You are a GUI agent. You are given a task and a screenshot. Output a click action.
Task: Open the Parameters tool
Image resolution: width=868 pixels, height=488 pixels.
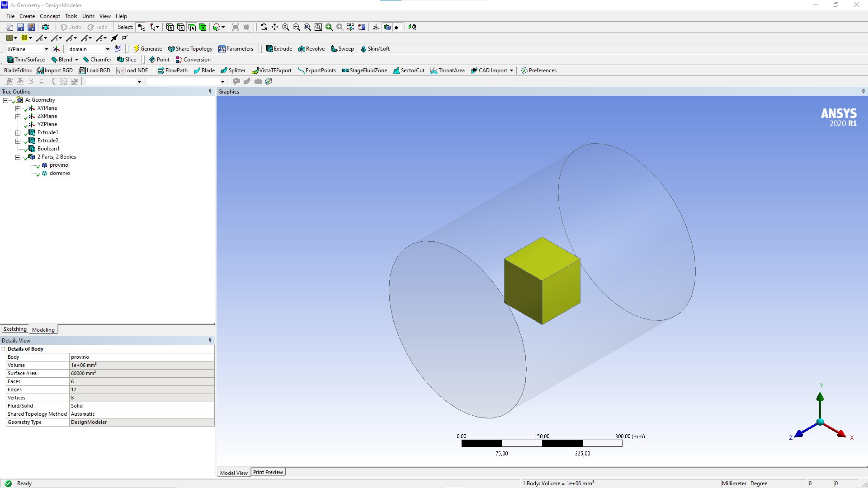click(x=236, y=49)
